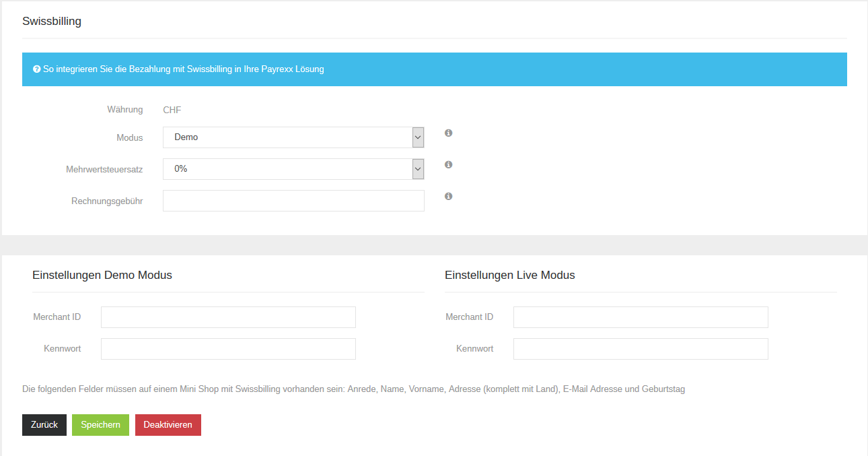Image resolution: width=868 pixels, height=456 pixels.
Task: Focus the Live Modus Kennwort field
Action: tap(641, 349)
